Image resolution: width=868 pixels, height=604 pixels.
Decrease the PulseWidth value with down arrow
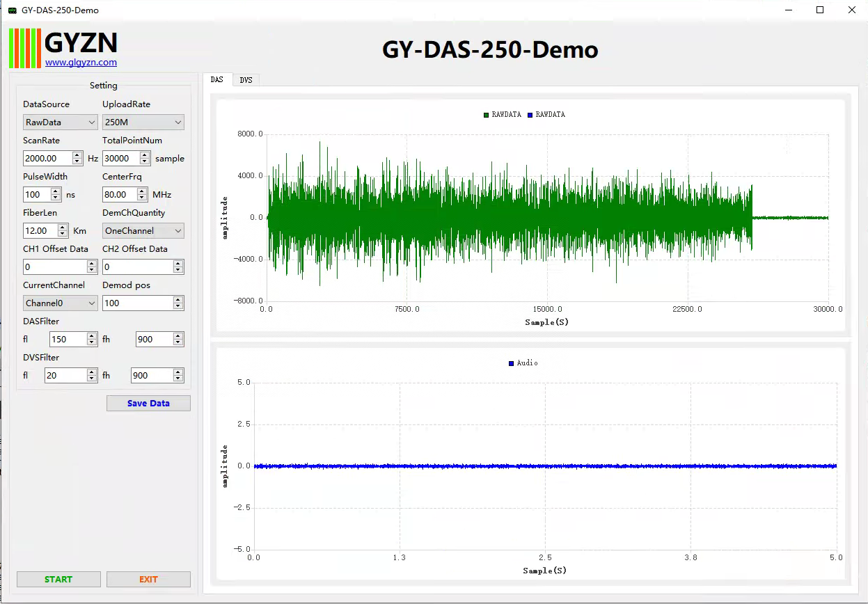tap(56, 198)
